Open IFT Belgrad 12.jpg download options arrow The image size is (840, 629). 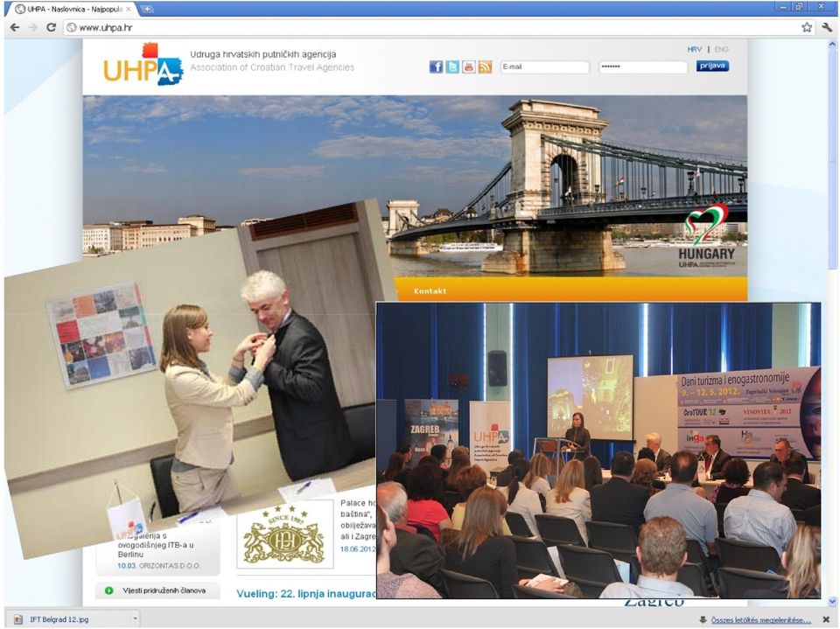(x=135, y=619)
